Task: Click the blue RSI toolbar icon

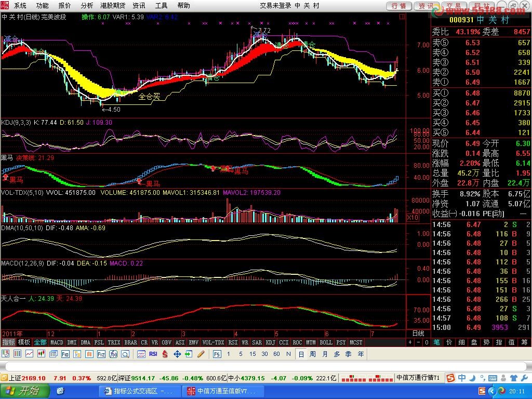Action: click(x=153, y=354)
